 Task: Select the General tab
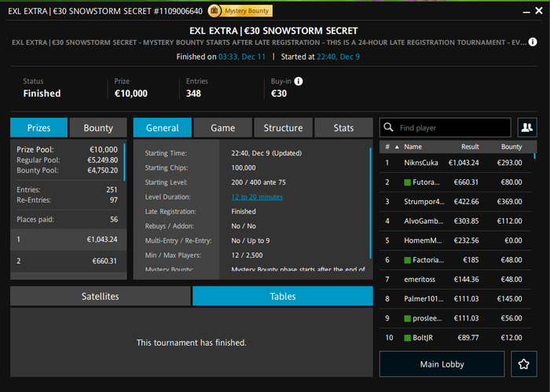[163, 127]
